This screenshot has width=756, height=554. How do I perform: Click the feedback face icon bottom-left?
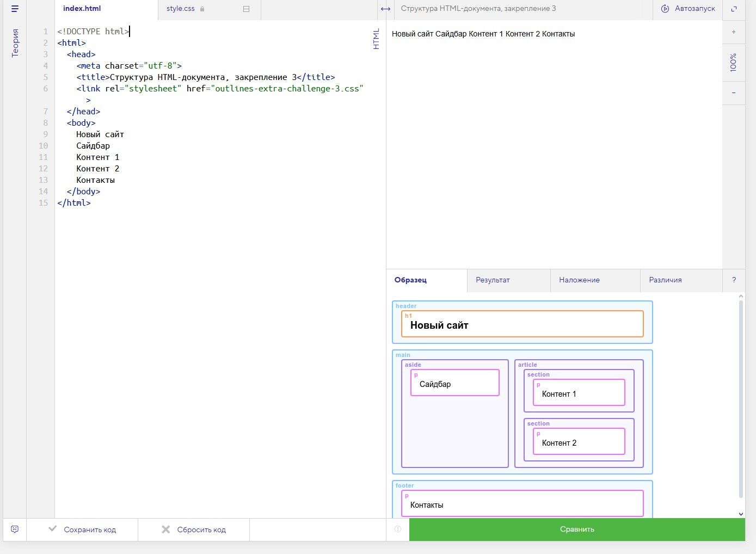coord(15,530)
